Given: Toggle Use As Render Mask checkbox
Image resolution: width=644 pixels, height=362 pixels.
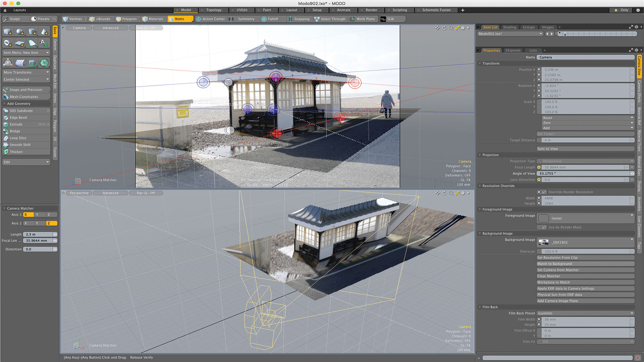Looking at the screenshot, I should [x=544, y=227].
